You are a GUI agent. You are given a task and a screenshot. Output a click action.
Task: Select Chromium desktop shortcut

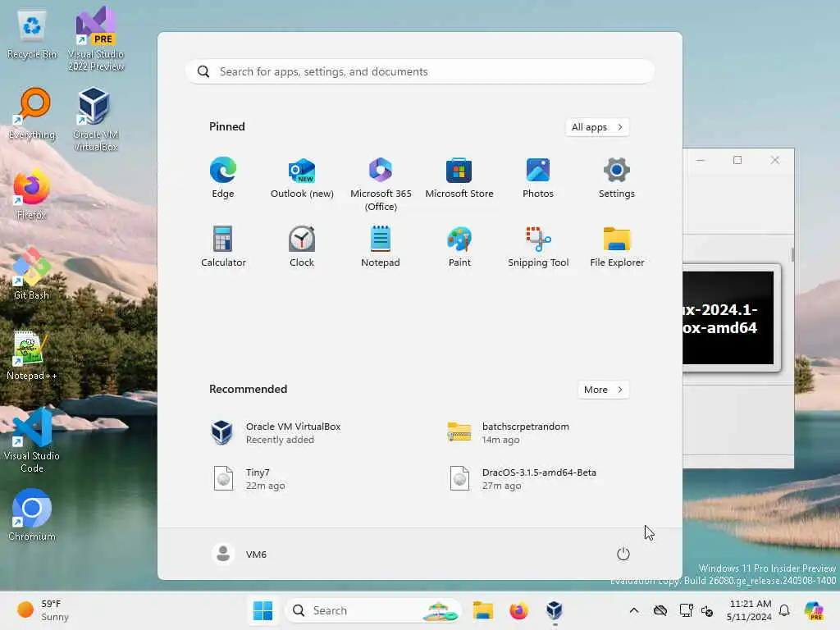(32, 515)
